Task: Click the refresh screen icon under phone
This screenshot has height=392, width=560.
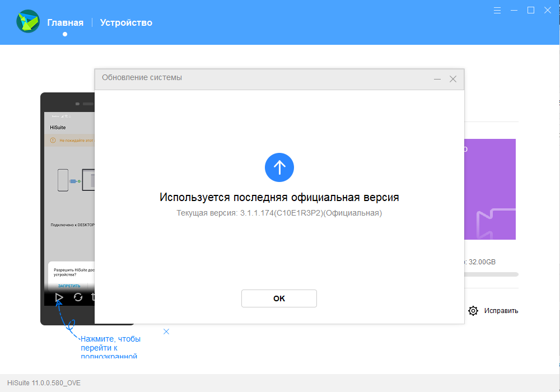Action: pos(78,297)
